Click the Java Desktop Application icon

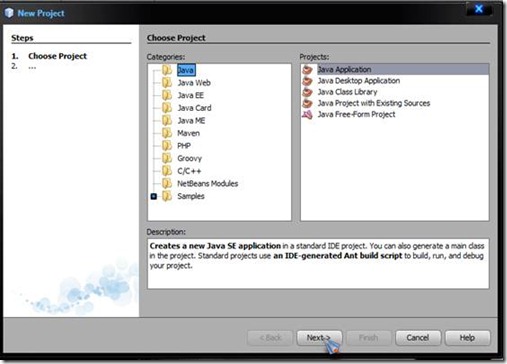click(307, 81)
